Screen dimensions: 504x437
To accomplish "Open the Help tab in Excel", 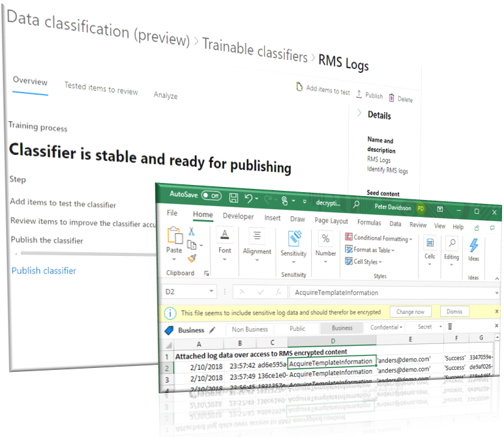I will [458, 227].
